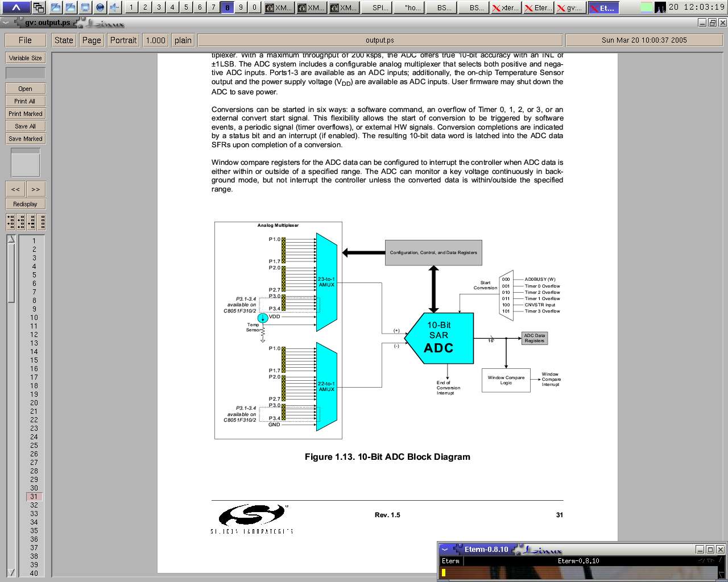The width and height of the screenshot is (728, 582).
Task: Open the 1.000 scale dropdown
Action: pyautogui.click(x=155, y=40)
